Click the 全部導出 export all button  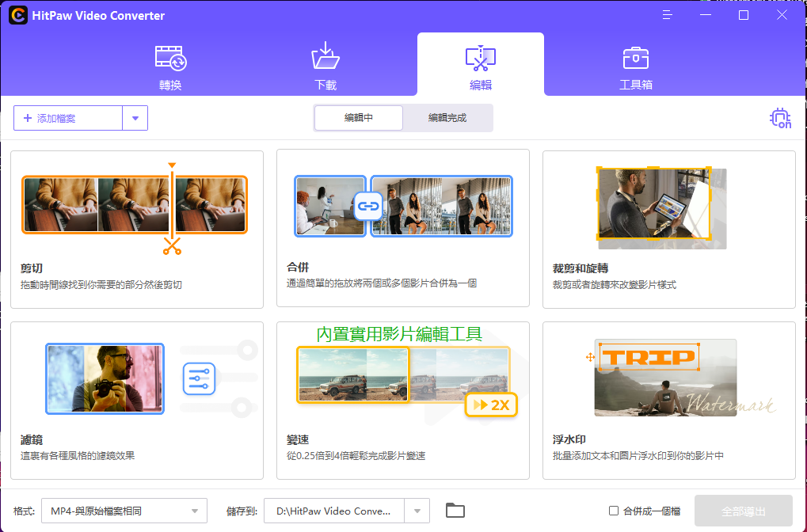click(x=743, y=511)
